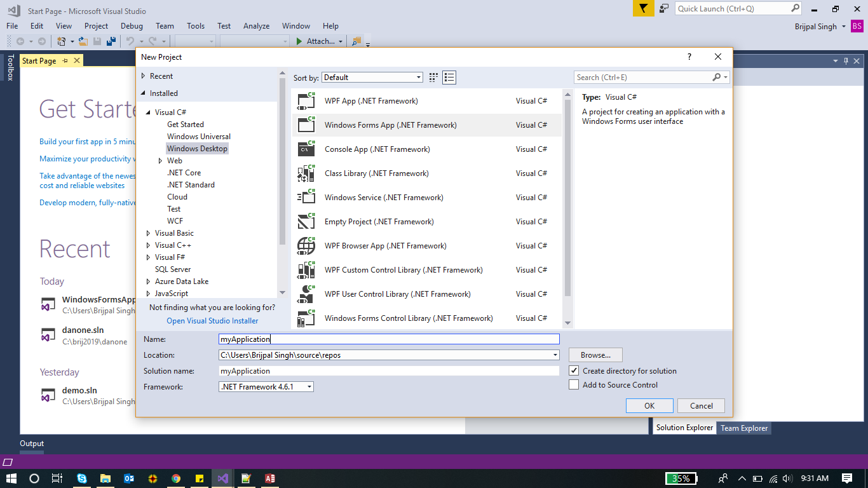
Task: Expand the Visual Basic templates node
Action: coord(147,233)
